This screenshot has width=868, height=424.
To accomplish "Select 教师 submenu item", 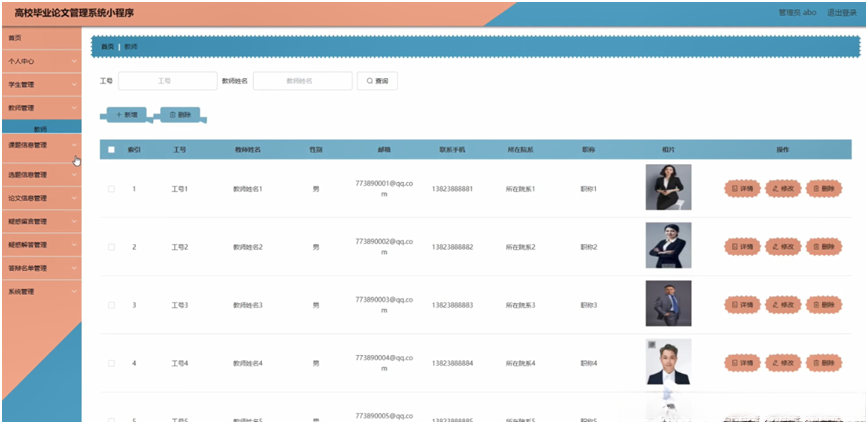I will point(42,128).
